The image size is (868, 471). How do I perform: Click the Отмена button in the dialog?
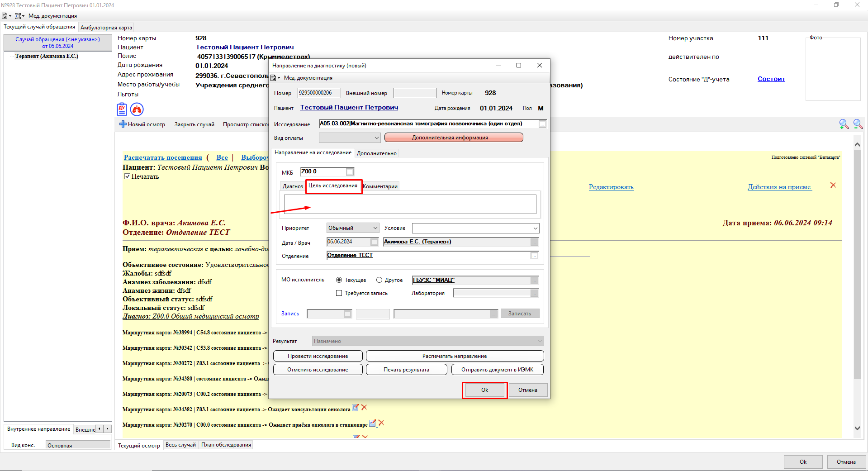528,390
